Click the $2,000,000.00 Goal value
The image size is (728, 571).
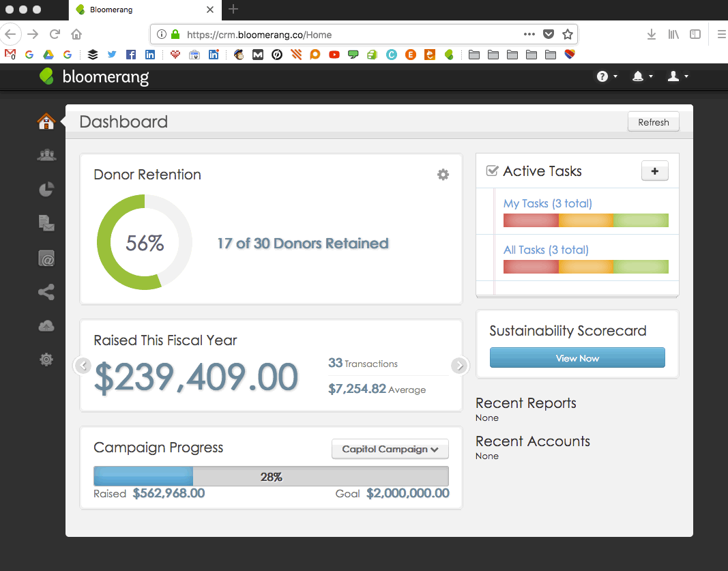(x=407, y=493)
